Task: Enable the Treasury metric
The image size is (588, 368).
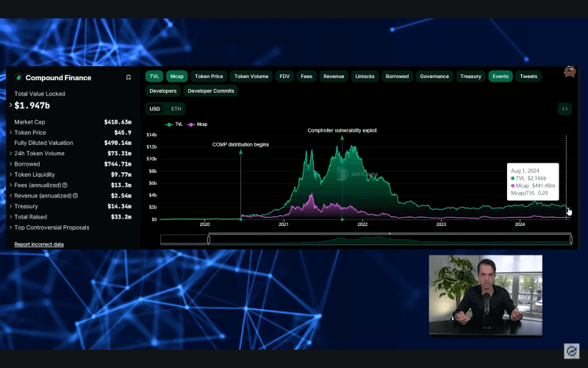Action: 470,77
